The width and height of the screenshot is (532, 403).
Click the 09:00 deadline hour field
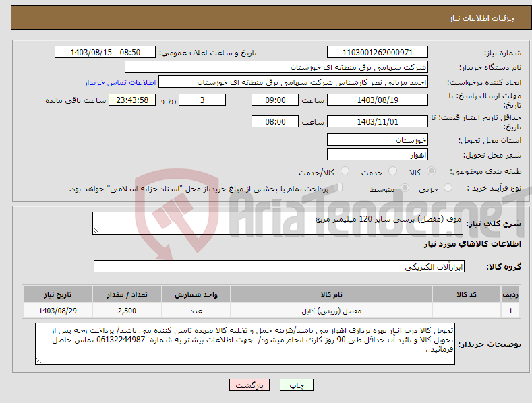pos(275,100)
